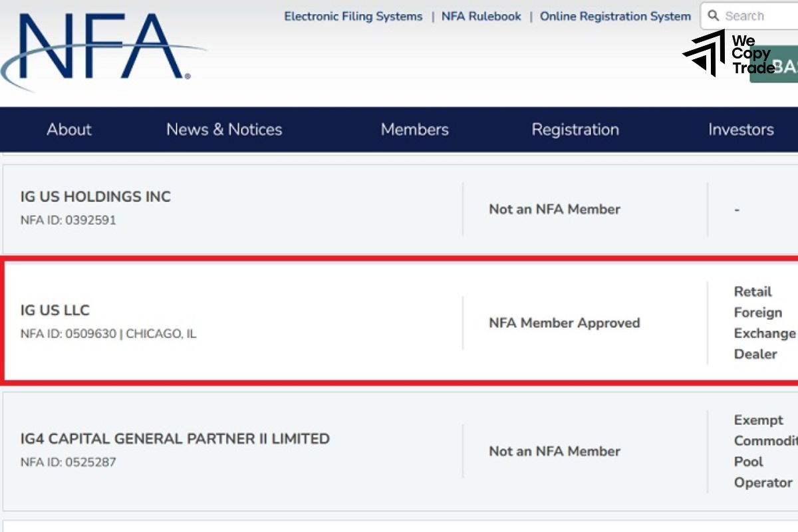Open the News & Notices menu
798x532 pixels.
point(224,130)
